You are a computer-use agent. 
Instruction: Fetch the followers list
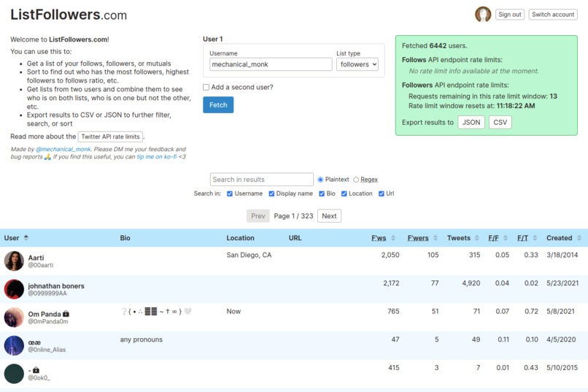click(x=218, y=104)
